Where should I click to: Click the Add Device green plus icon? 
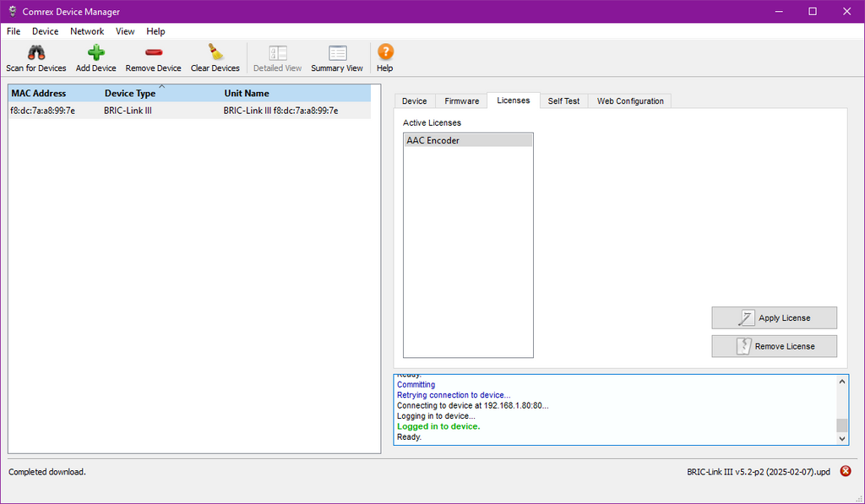pos(95,53)
